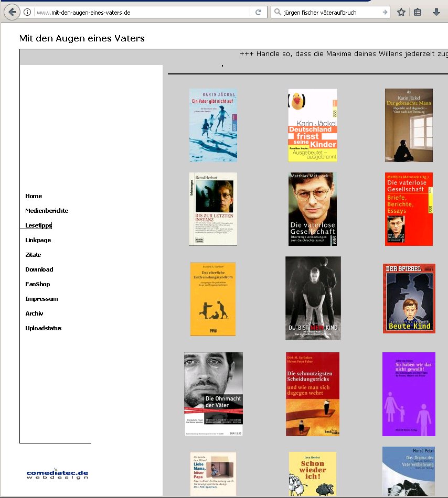Click the search magnifier icon

point(278,12)
